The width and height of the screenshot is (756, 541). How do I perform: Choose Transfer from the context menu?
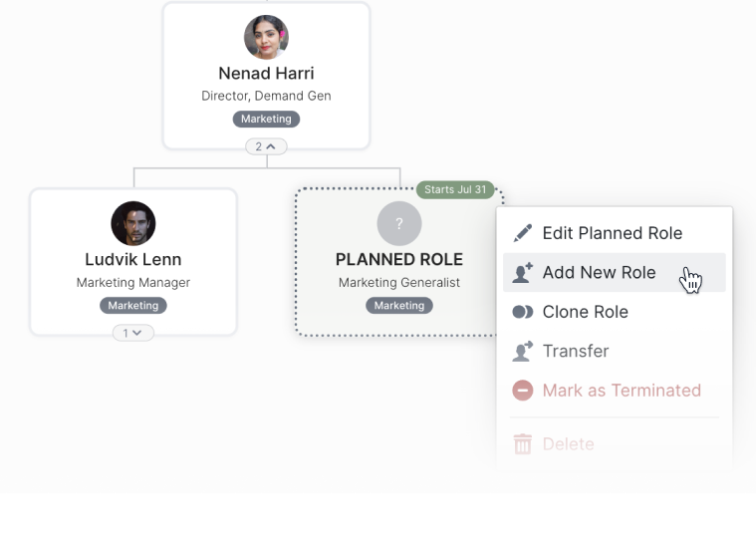[x=575, y=351]
